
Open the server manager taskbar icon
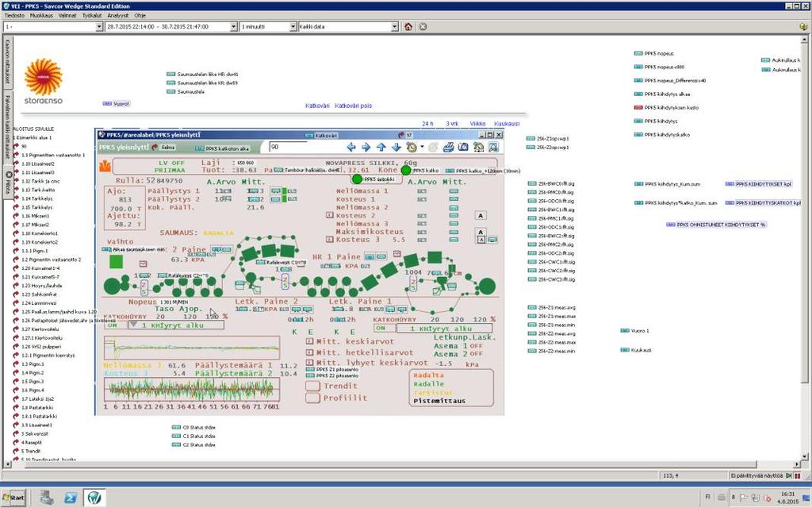tap(47, 498)
